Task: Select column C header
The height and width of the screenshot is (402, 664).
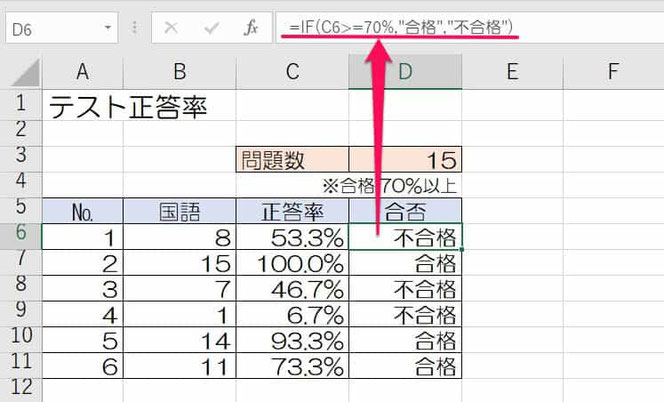Action: pos(292,72)
